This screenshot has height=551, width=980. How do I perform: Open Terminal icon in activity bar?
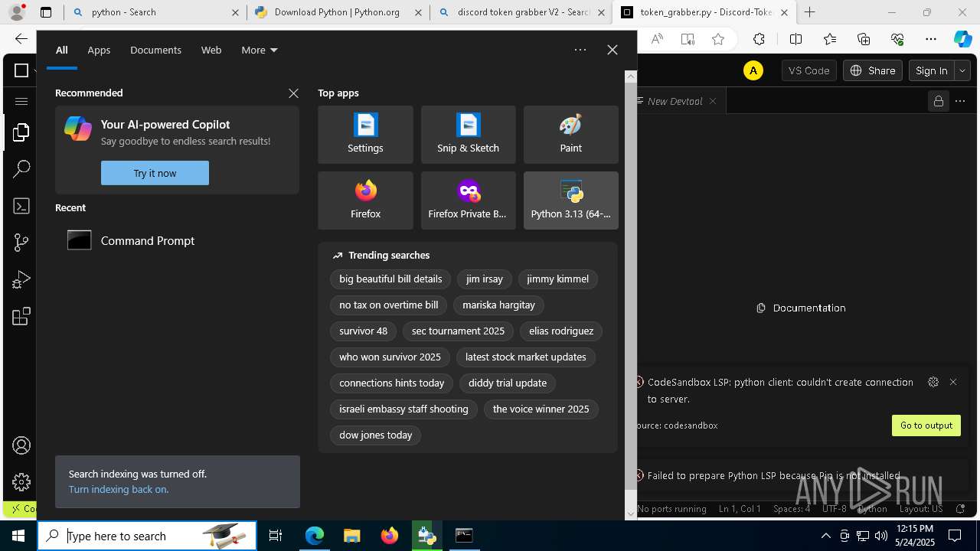(21, 206)
